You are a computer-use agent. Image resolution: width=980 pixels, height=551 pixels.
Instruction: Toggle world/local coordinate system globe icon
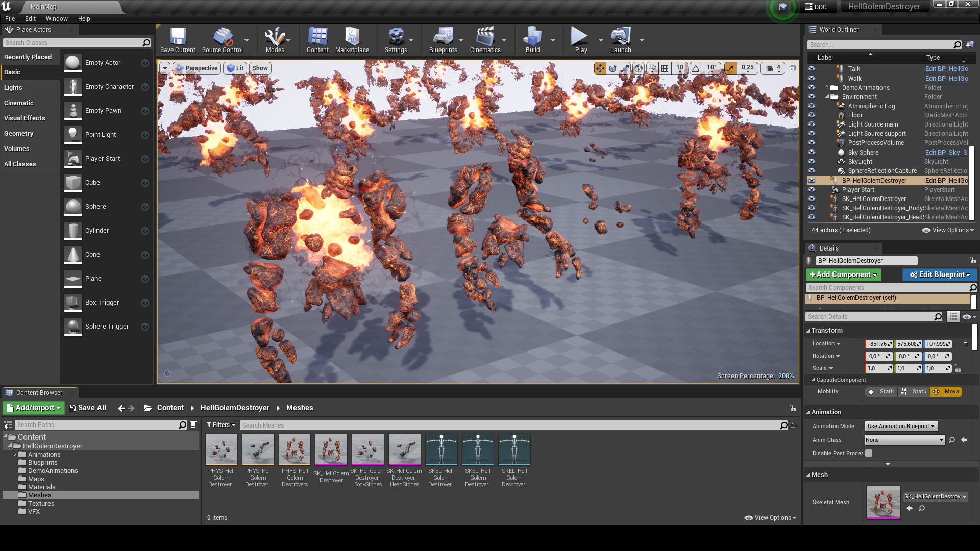point(639,68)
